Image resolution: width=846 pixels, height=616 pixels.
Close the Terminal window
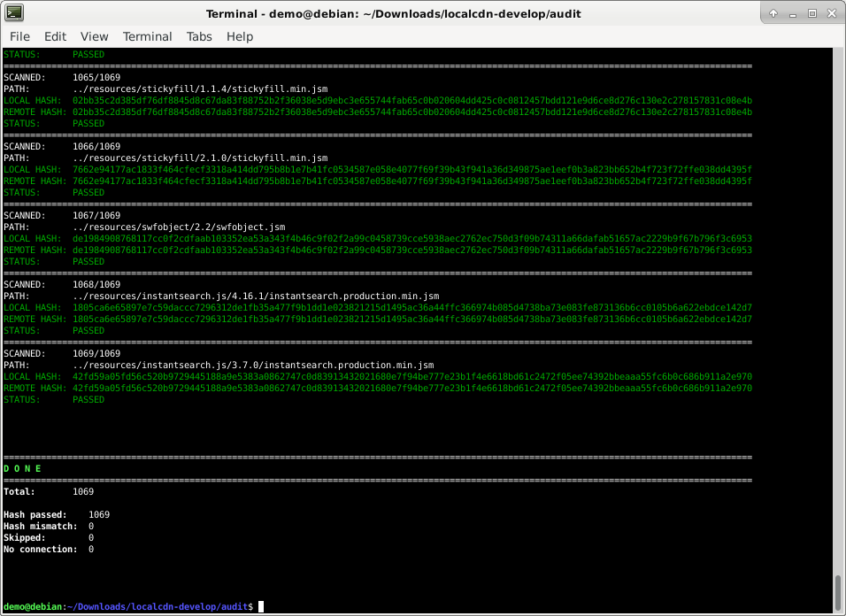832,13
